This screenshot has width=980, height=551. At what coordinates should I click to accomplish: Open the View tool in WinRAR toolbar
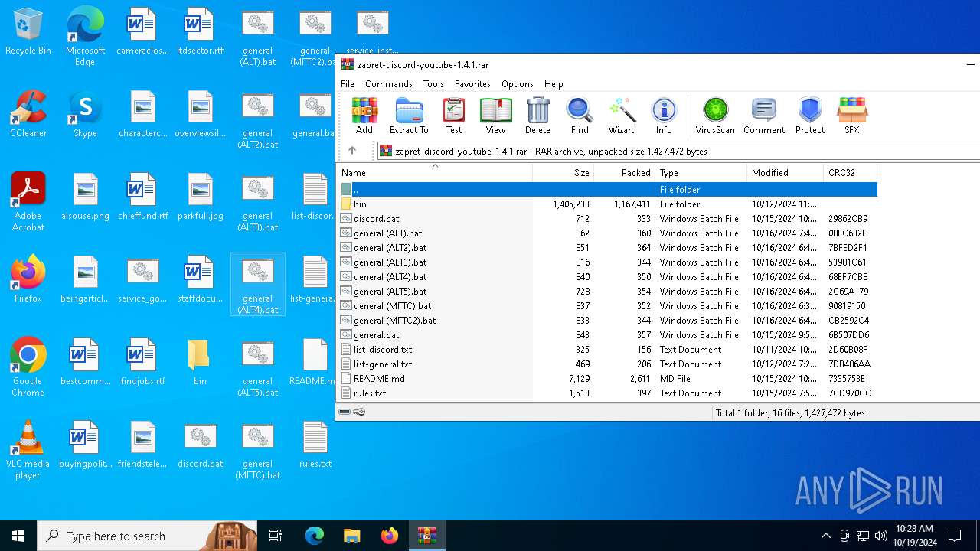tap(495, 116)
